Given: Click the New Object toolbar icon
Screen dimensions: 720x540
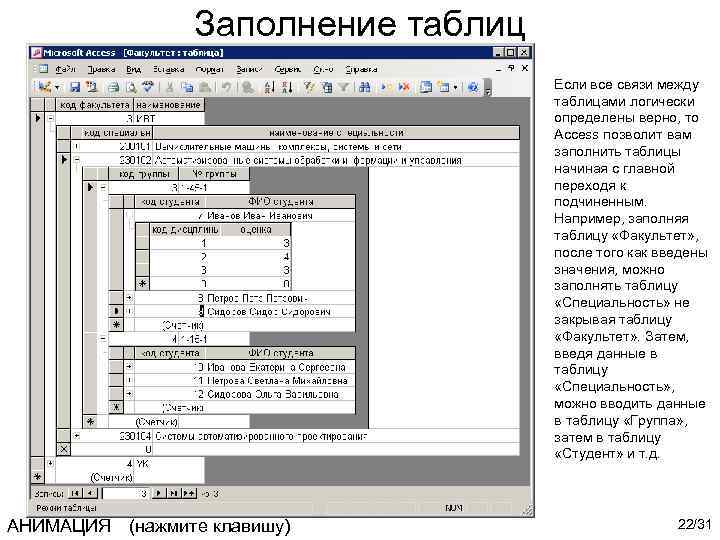Looking at the screenshot, I should pos(444,87).
